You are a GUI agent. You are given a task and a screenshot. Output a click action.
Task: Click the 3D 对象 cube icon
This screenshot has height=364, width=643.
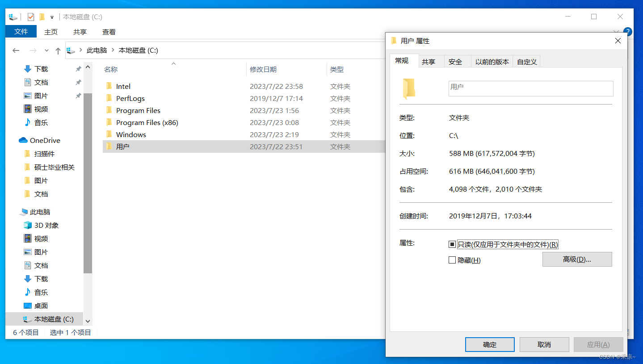coord(28,225)
